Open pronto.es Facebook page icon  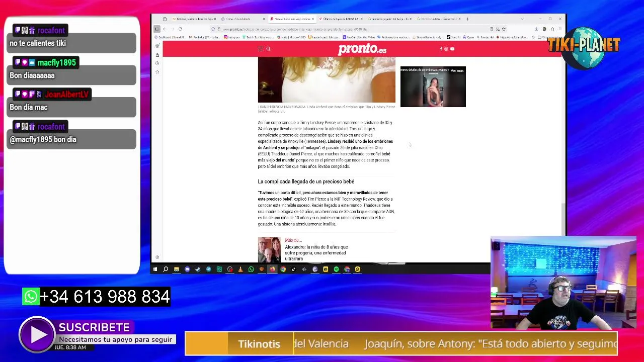pyautogui.click(x=441, y=49)
